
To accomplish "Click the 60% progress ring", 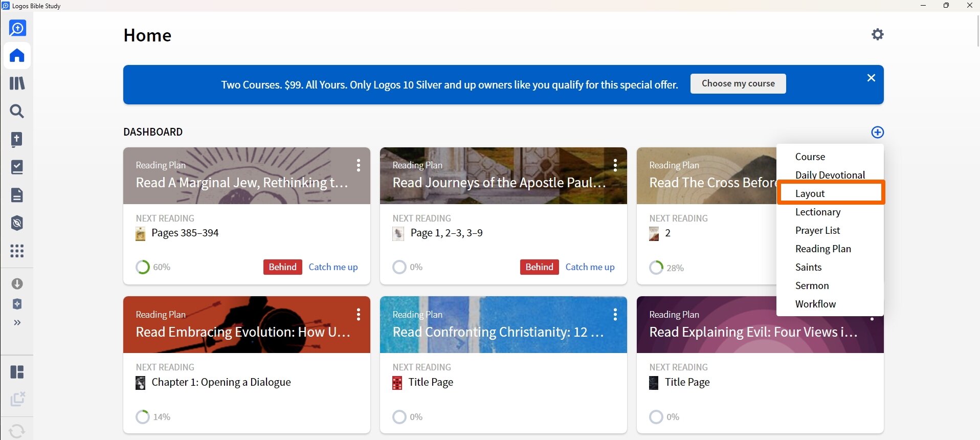I will (x=143, y=267).
